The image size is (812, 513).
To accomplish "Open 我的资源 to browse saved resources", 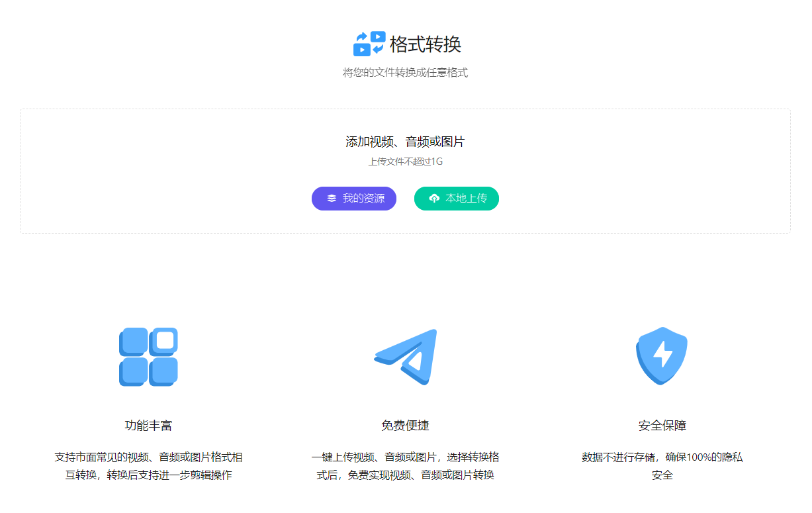I will click(x=354, y=198).
